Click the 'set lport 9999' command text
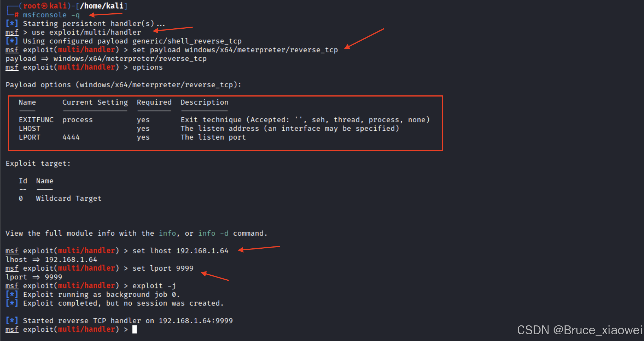This screenshot has height=341, width=644. tap(163, 268)
